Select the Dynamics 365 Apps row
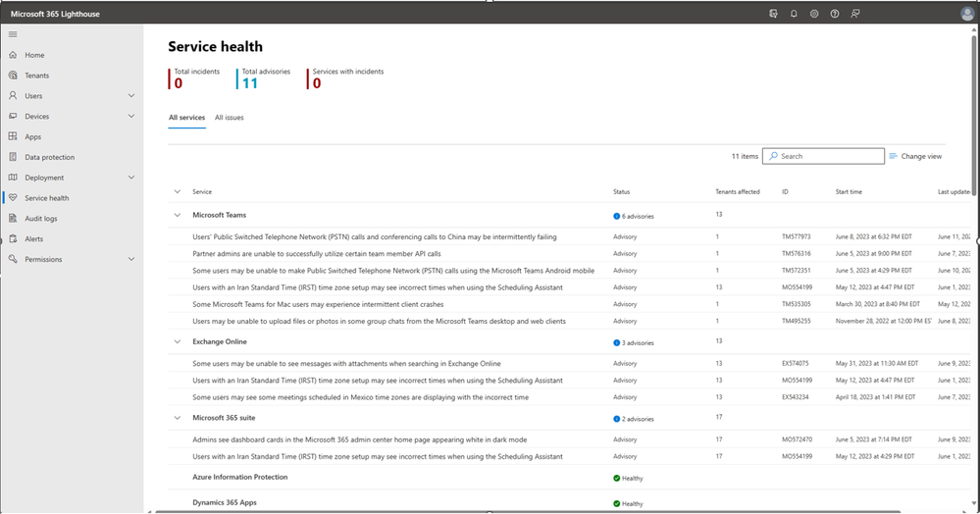 click(x=569, y=503)
